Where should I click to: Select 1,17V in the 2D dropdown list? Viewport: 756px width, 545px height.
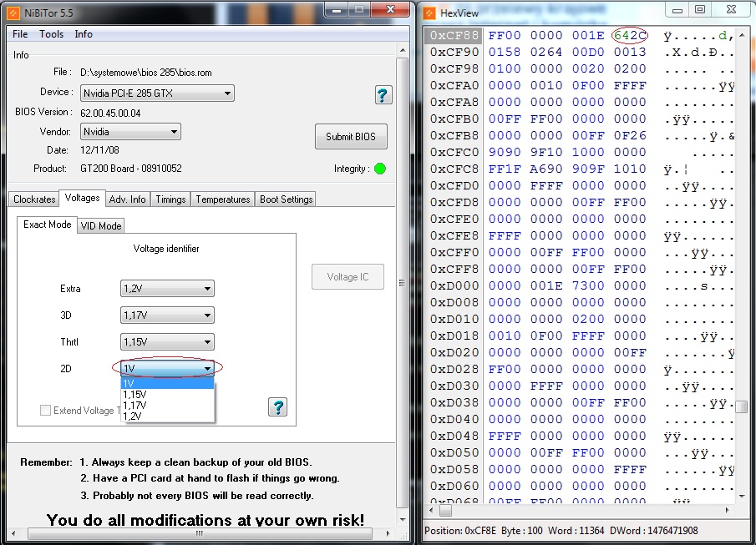click(167, 405)
